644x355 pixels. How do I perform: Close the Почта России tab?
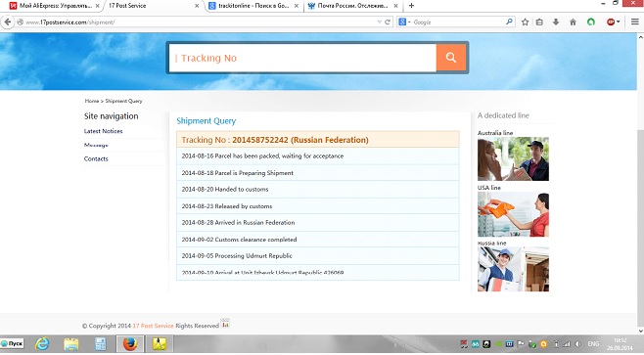396,6
